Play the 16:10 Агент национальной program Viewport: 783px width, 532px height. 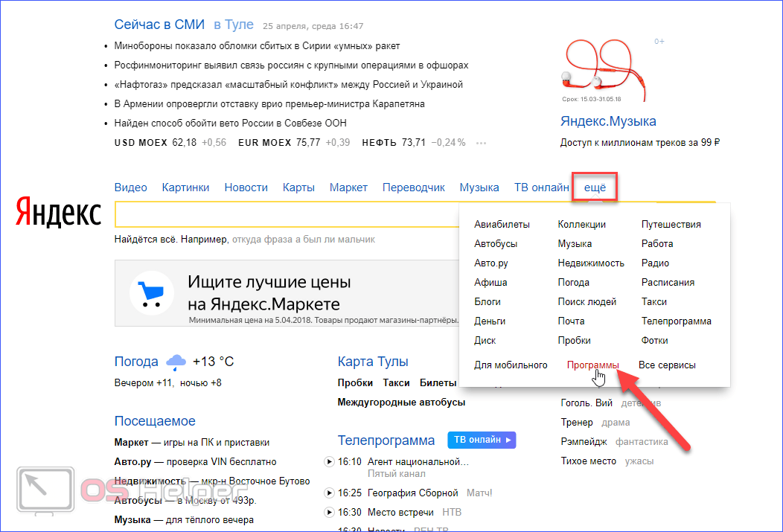[x=329, y=461]
